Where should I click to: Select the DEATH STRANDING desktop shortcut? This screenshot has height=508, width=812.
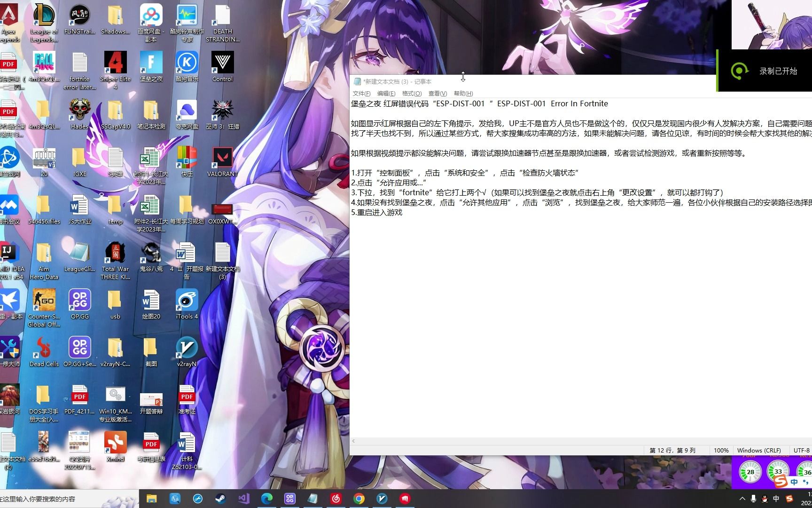pyautogui.click(x=222, y=23)
